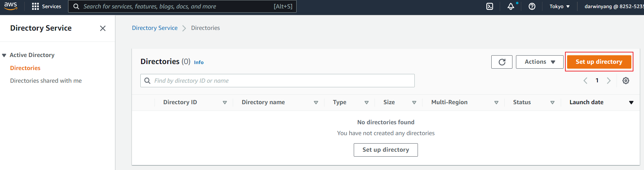The image size is (644, 170).
Task: Open Directories shared with me
Action: click(x=46, y=81)
